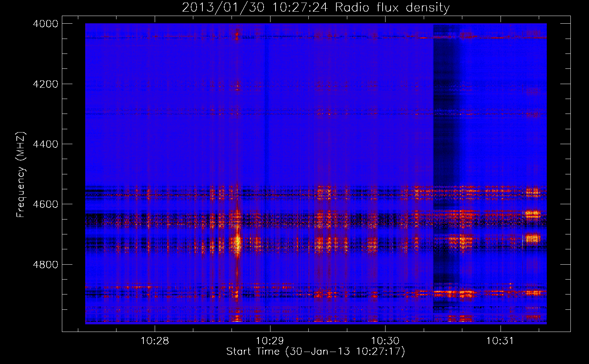Image resolution: width=589 pixels, height=364 pixels.
Task: Click the 10:31 time axis label
Action: coord(500,341)
